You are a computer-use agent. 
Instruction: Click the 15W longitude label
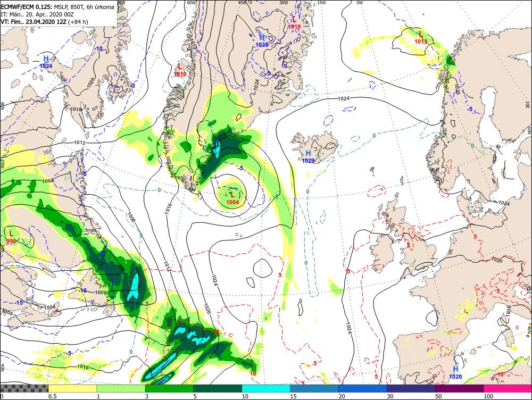point(322,3)
